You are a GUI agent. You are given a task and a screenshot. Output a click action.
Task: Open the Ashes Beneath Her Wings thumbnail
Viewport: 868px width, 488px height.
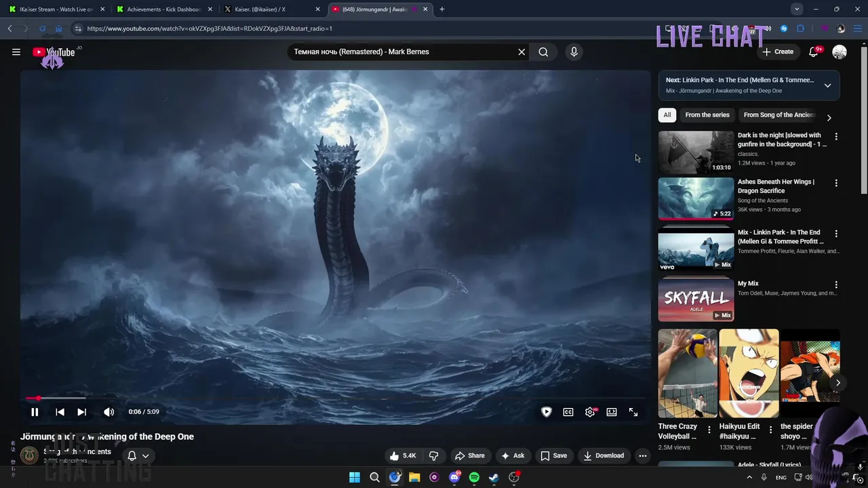pyautogui.click(x=696, y=199)
